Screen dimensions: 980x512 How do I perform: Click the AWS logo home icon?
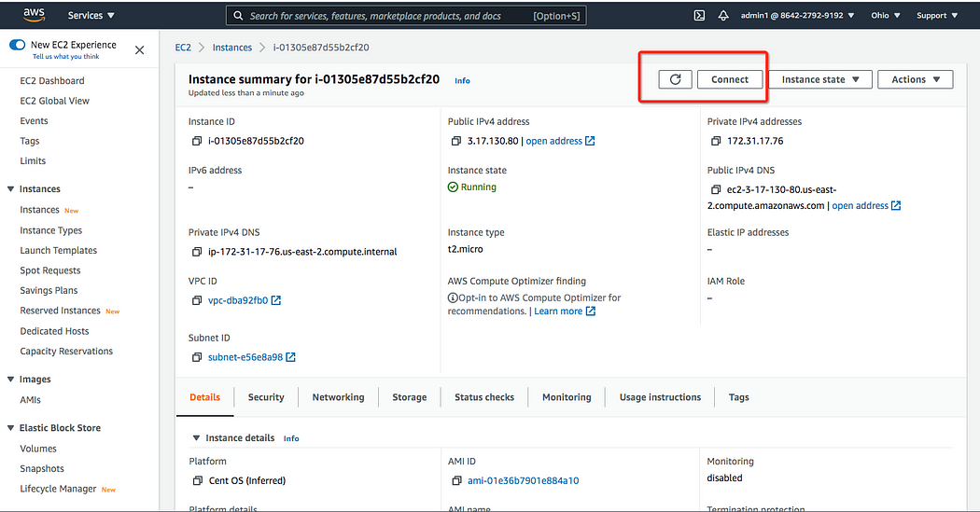tap(34, 15)
